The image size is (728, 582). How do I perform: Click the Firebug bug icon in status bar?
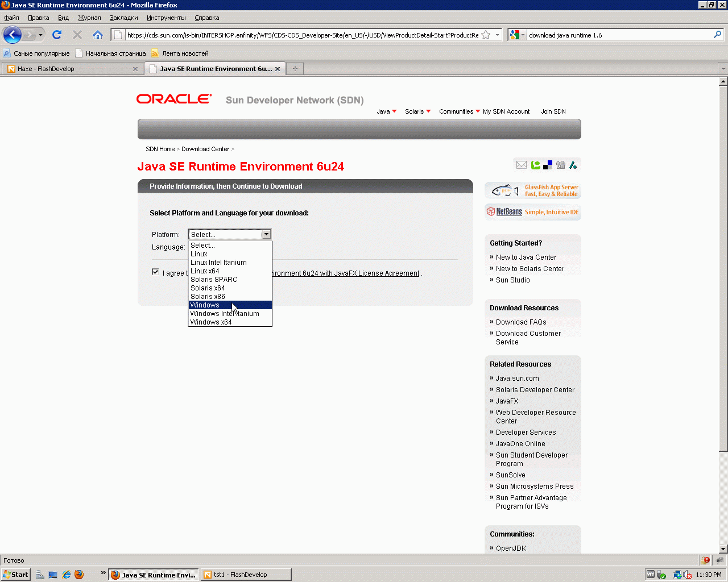(719, 560)
